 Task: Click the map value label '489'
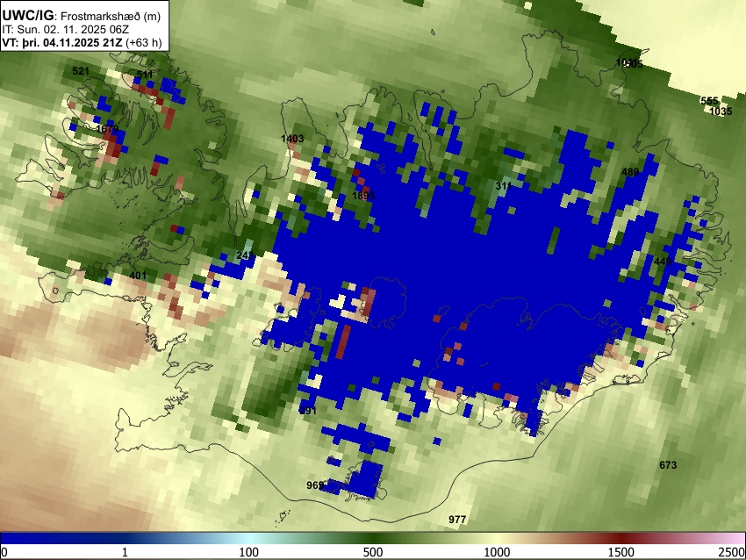(x=630, y=172)
